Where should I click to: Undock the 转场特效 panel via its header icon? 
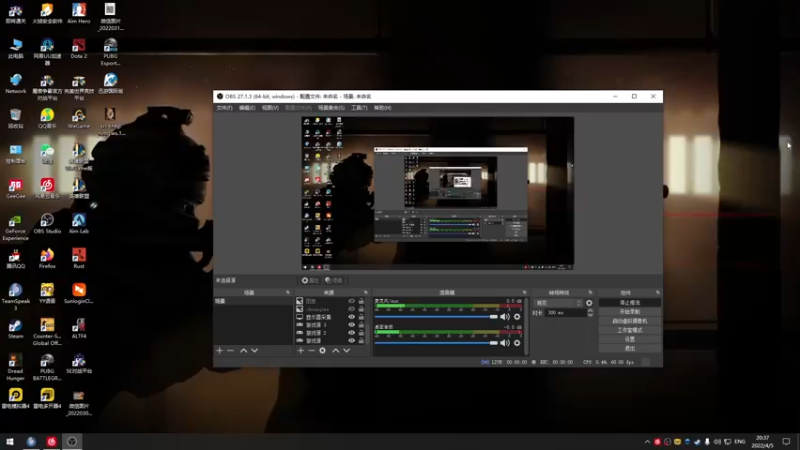pyautogui.click(x=590, y=293)
